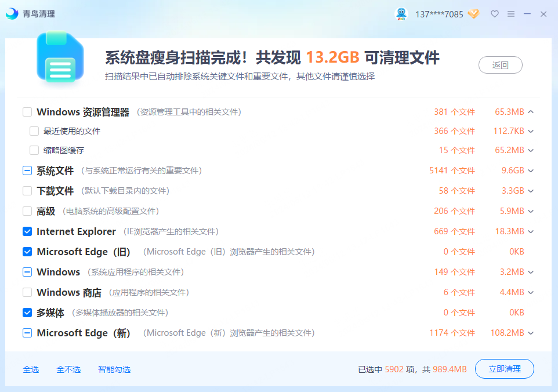
Task: Select the 下载文件 row label
Action: [55, 191]
